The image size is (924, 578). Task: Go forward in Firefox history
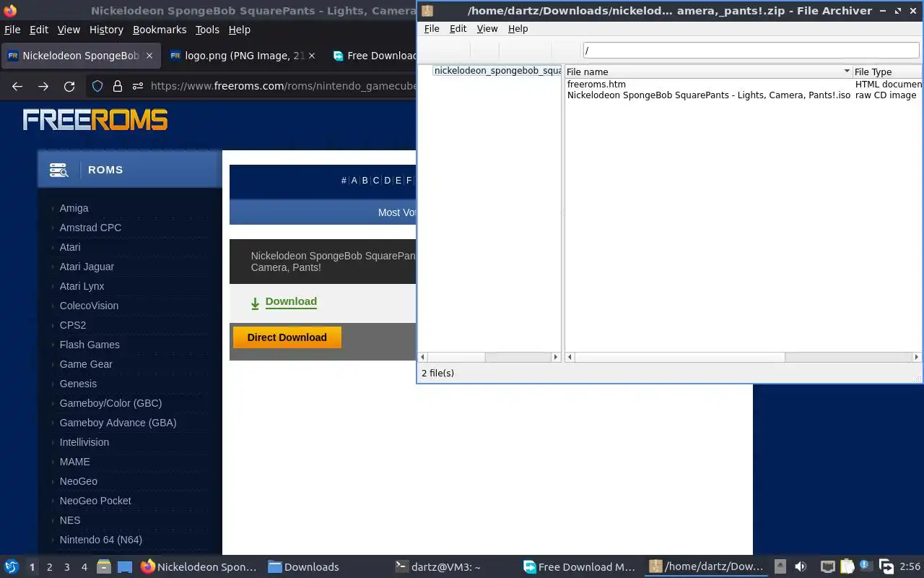coord(43,86)
